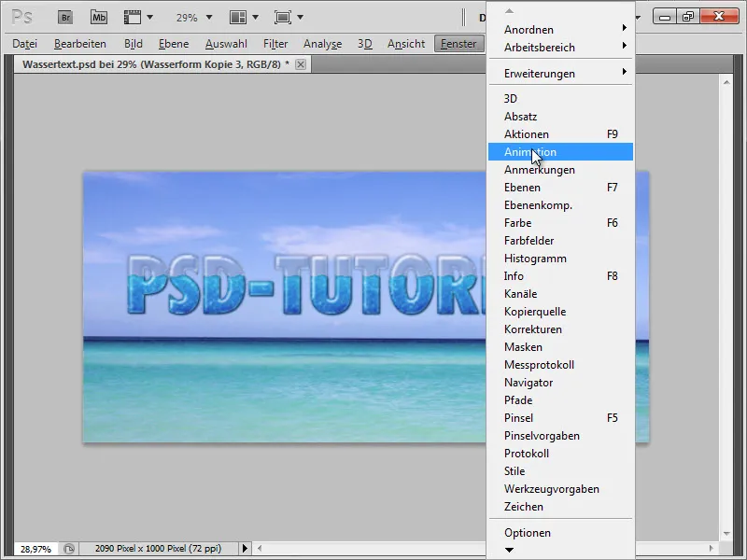The width and height of the screenshot is (747, 560).
Task: Click vertical scrollbar down arrow
Action: (x=726, y=534)
